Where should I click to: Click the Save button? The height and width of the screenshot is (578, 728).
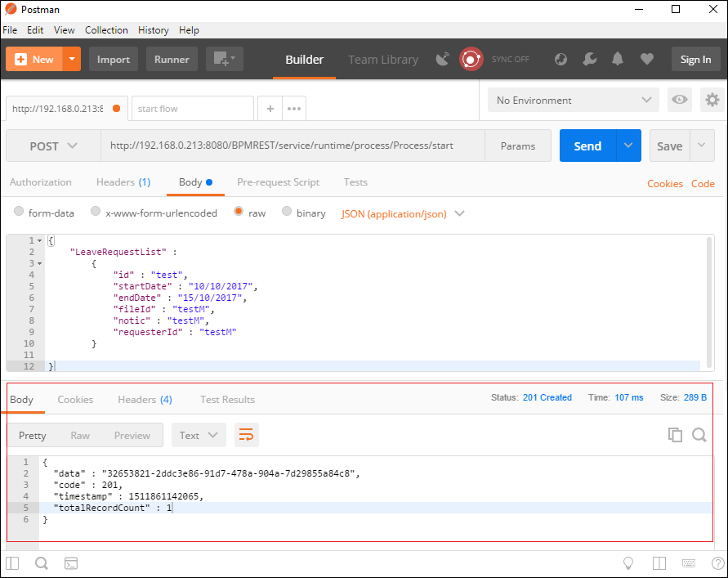[669, 146]
